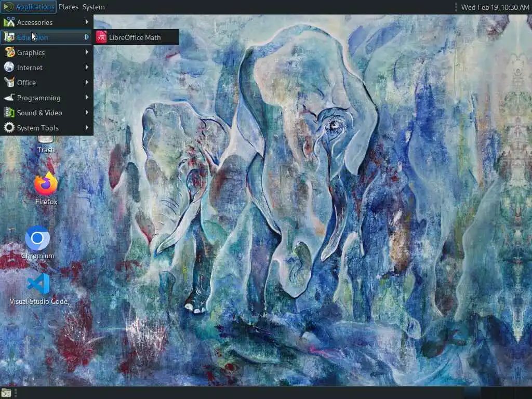Click the LibreOffice Math formula icon

[x=101, y=37]
